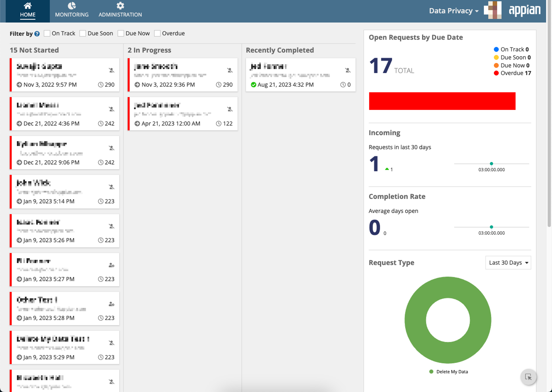This screenshot has height=392, width=552.
Task: Click unassigned user icon on Jan 9, 2023 5:29 PM card
Action: pyautogui.click(x=111, y=343)
